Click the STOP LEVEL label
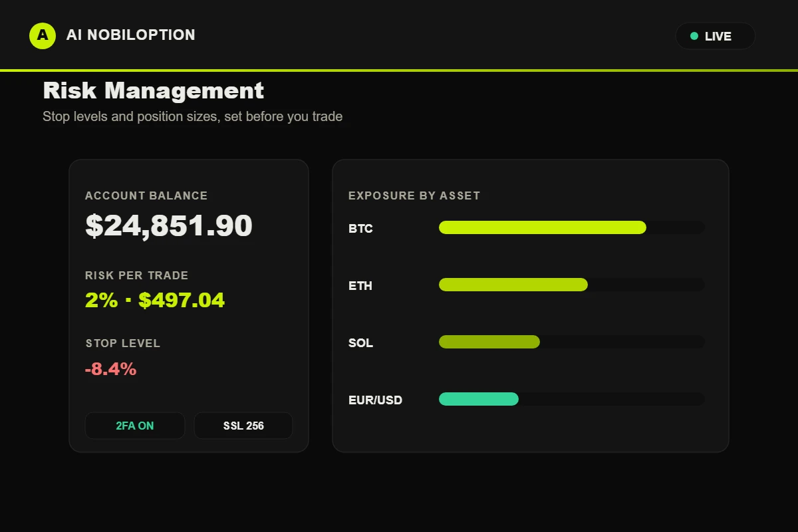Viewport: 798px width, 532px height. click(x=122, y=343)
